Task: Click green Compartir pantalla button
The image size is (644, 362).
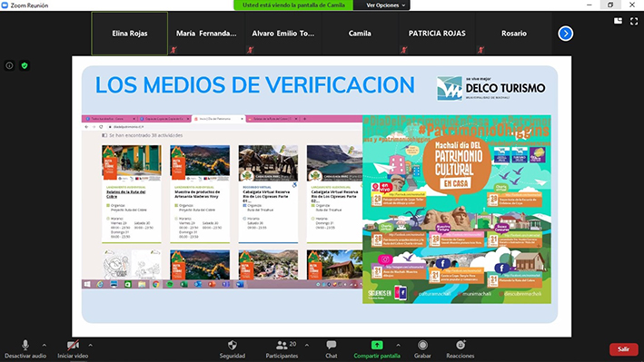Action: tap(377, 349)
